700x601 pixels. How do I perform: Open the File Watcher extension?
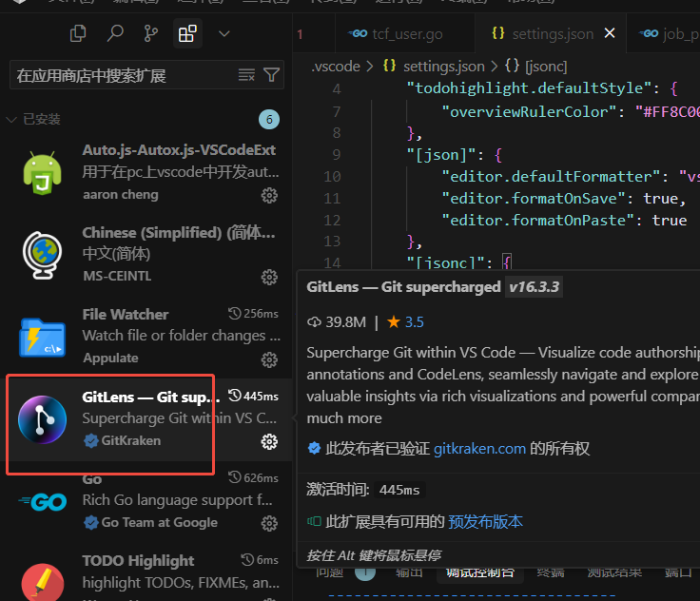(126, 315)
